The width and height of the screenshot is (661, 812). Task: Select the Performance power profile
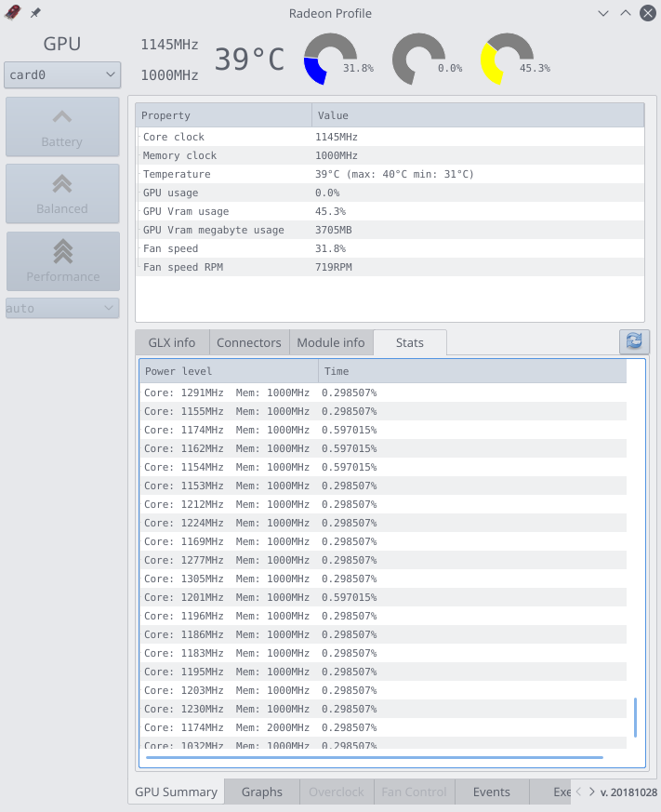pyautogui.click(x=62, y=261)
